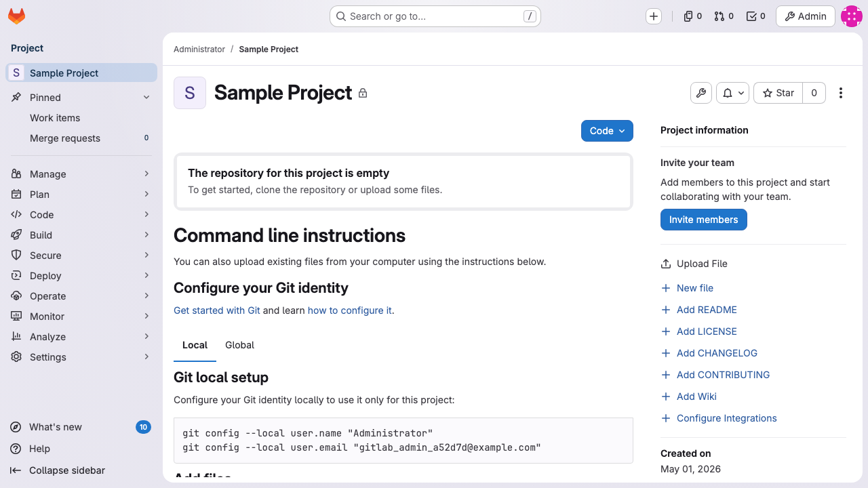This screenshot has width=868, height=488.
Task: Click Add Wiki link
Action: point(688,396)
